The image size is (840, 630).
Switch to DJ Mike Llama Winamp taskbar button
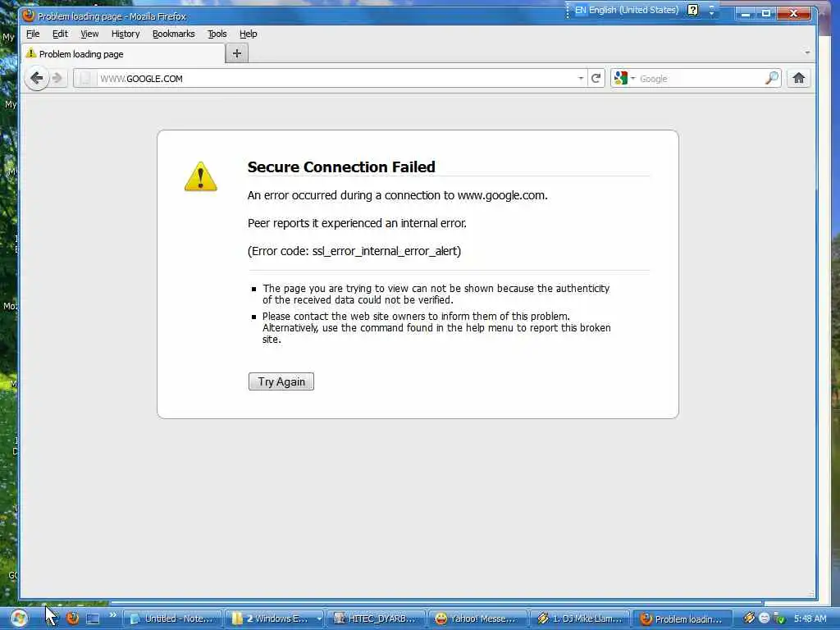coord(580,619)
